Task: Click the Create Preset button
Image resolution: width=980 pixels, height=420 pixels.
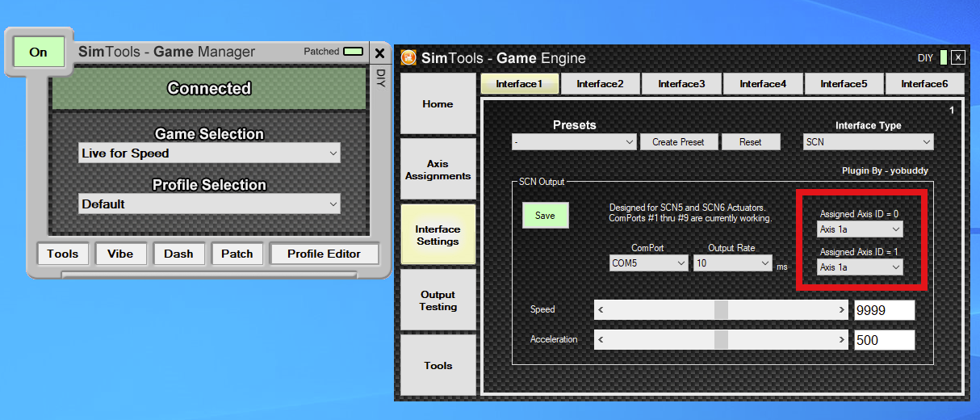Action: click(x=678, y=142)
